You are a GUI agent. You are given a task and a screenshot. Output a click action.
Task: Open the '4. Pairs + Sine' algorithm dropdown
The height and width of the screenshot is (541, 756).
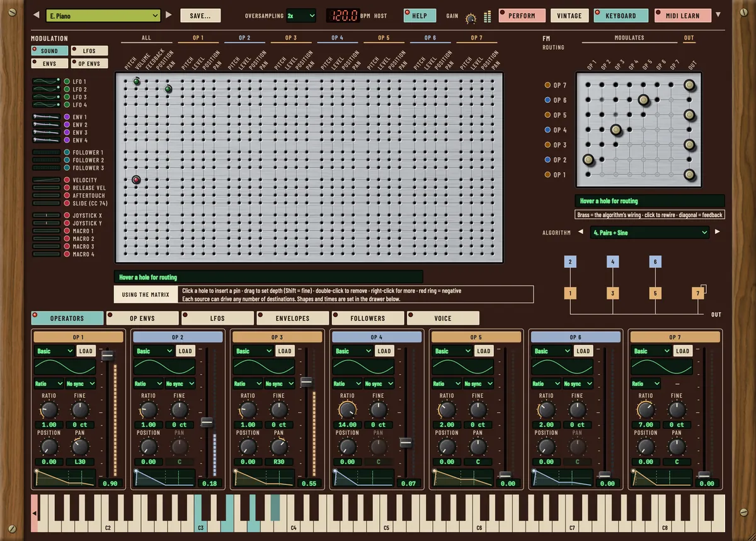click(x=650, y=233)
